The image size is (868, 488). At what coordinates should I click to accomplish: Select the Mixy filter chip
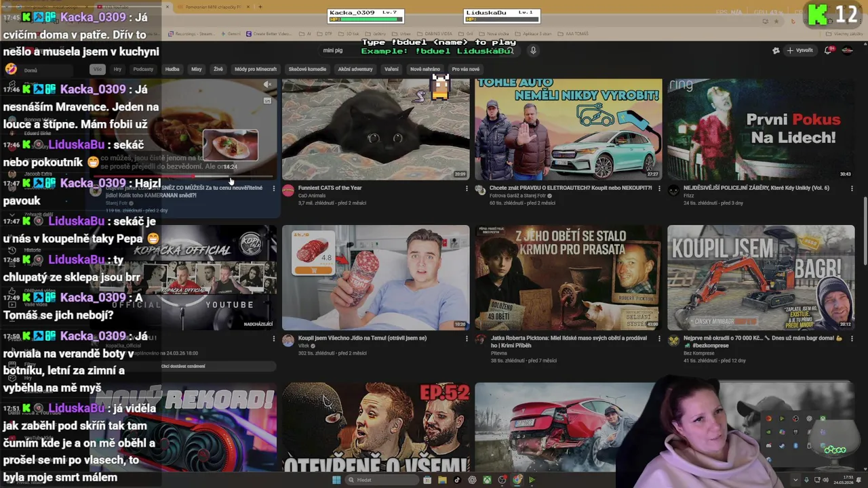(197, 69)
